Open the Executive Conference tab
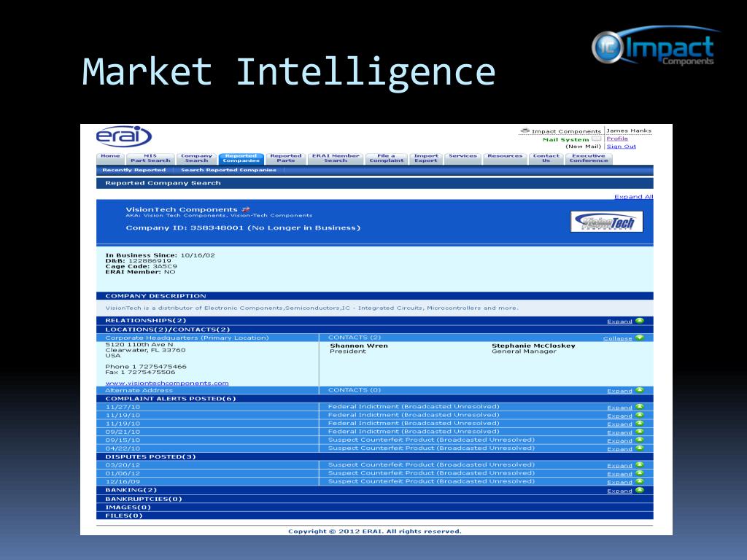This screenshot has height=560, width=747. coord(589,158)
